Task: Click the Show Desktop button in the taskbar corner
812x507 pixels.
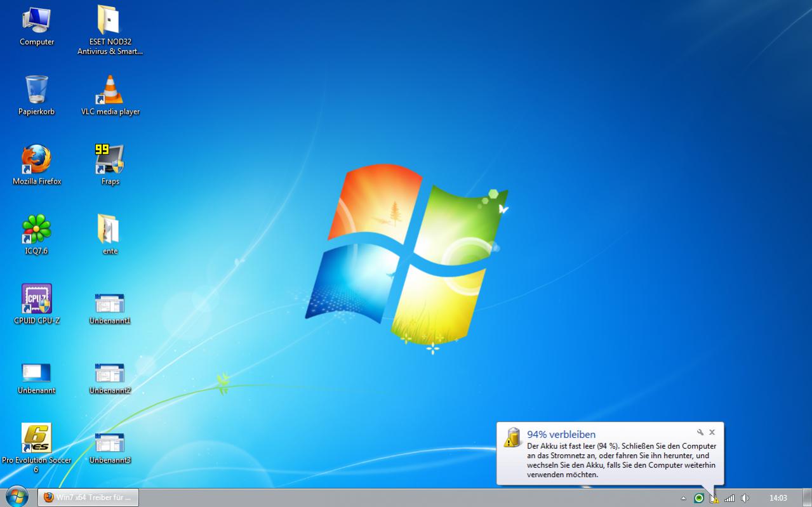Action: [807, 497]
